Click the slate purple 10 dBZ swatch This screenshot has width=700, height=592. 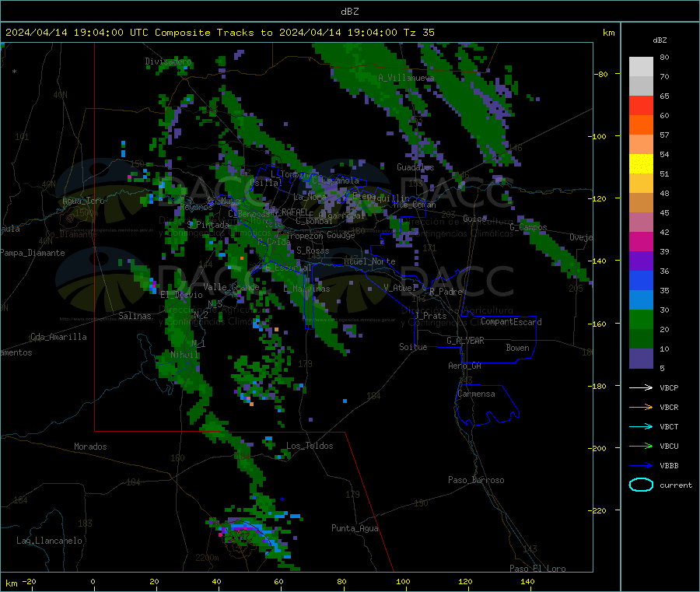pyautogui.click(x=641, y=358)
